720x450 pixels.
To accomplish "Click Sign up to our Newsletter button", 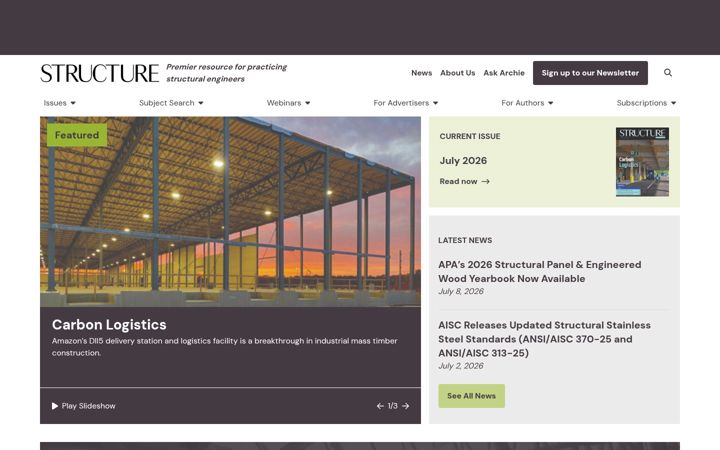I will pos(590,73).
